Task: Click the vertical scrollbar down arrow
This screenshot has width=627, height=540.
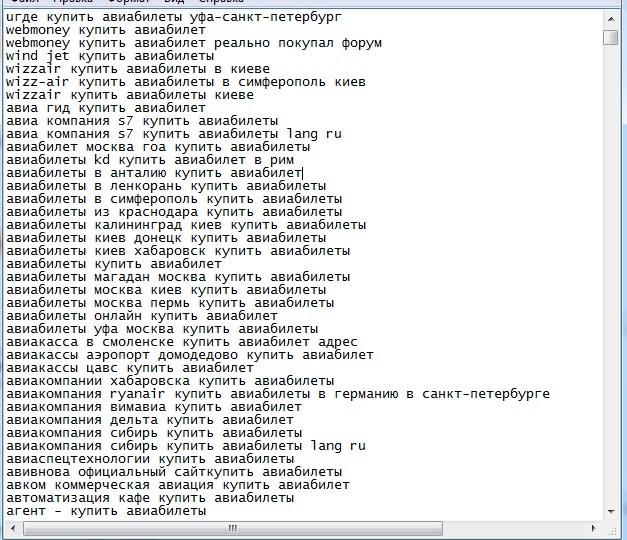Action: click(611, 511)
